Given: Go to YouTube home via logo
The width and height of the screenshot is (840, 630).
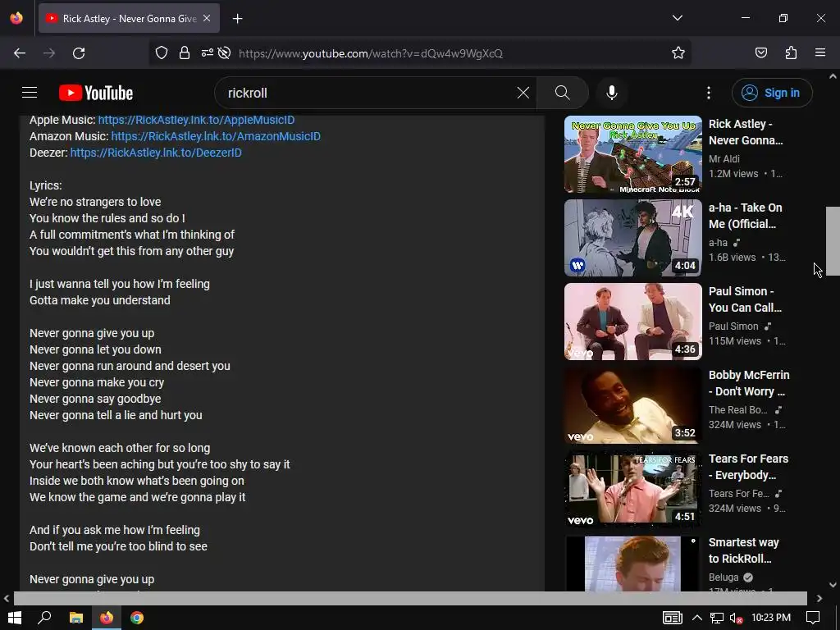Looking at the screenshot, I should pyautogui.click(x=96, y=93).
